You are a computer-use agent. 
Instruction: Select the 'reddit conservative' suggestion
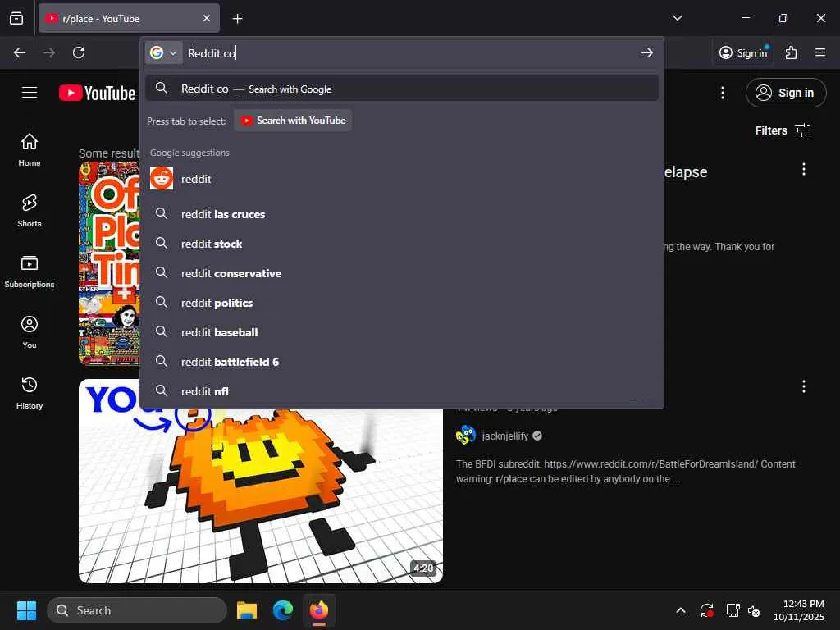[x=402, y=272]
